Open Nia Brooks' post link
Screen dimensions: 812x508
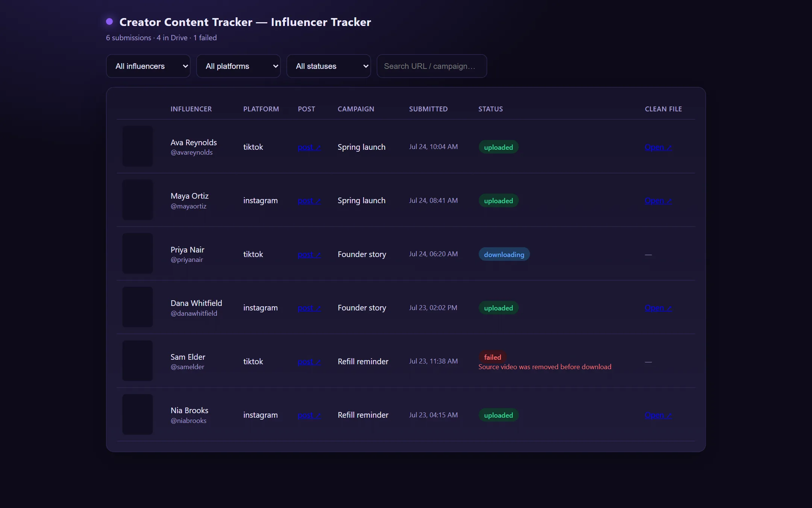(309, 415)
